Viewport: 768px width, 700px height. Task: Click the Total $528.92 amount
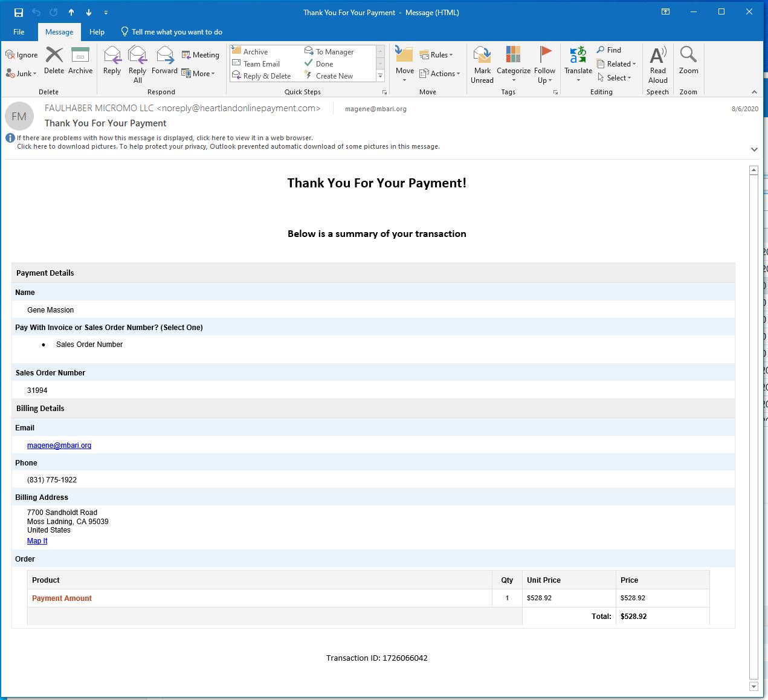click(x=633, y=617)
